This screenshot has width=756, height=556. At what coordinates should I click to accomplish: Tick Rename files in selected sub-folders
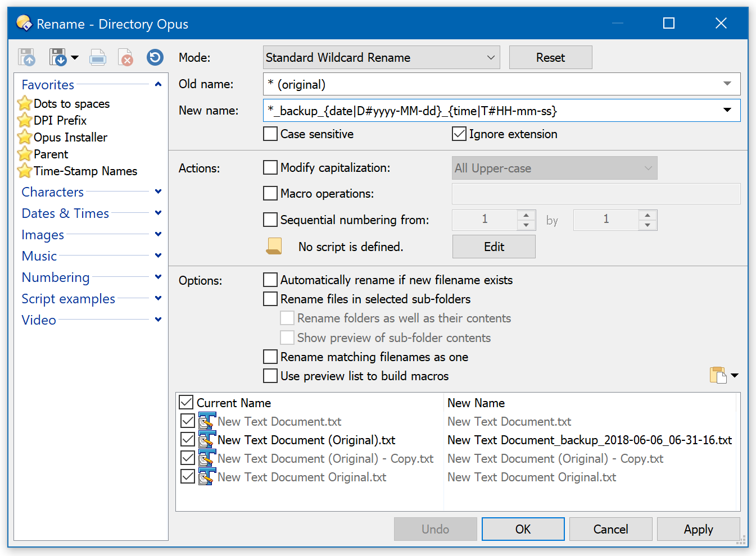point(270,299)
